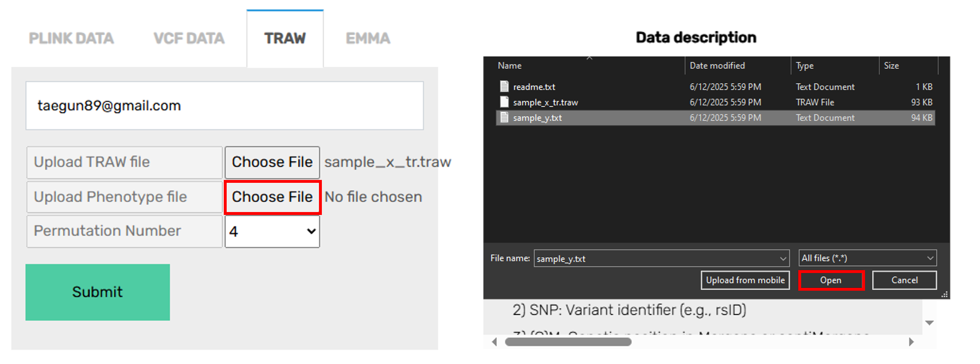
Task: Switch to the VCF DATA tab
Action: (189, 38)
